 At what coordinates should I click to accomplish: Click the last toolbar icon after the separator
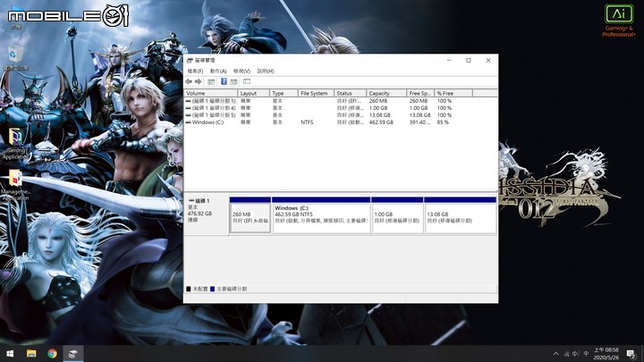click(247, 81)
